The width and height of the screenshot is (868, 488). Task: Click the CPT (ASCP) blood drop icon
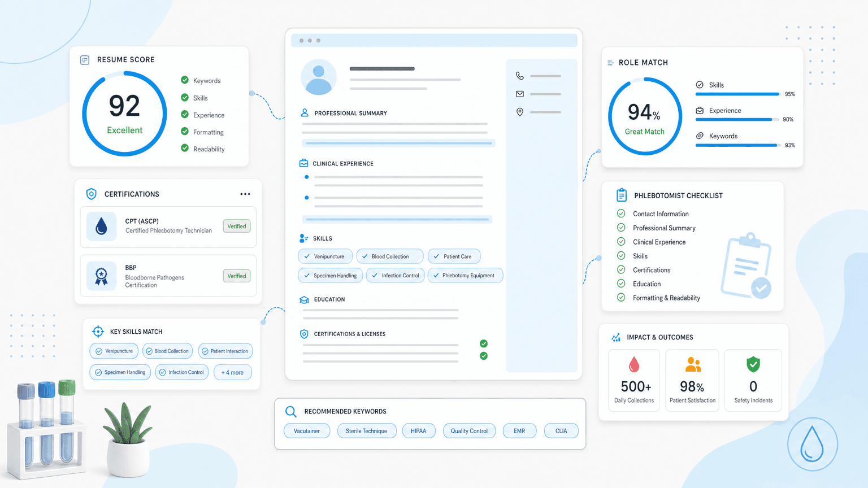[102, 226]
